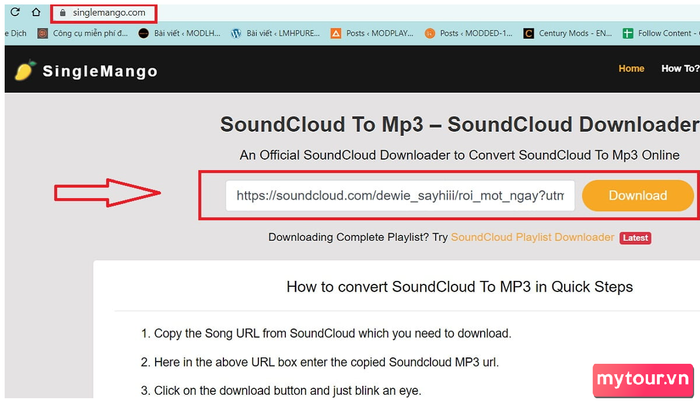Click 'How to convert SoundCloud To MP3' heading
Screen dimensions: 700x405
point(459,287)
